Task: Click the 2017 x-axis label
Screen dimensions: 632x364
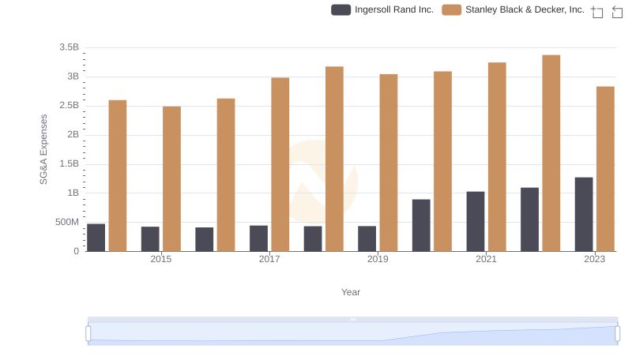Action: tap(269, 259)
